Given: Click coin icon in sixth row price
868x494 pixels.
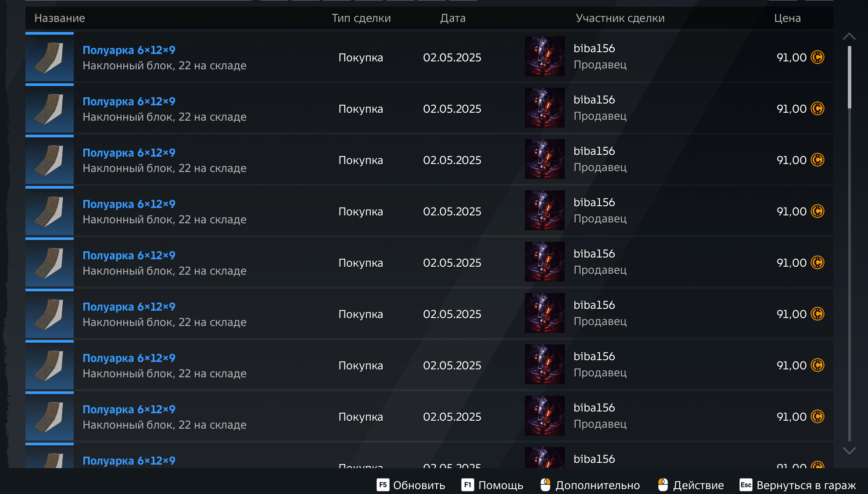Looking at the screenshot, I should (x=818, y=314).
